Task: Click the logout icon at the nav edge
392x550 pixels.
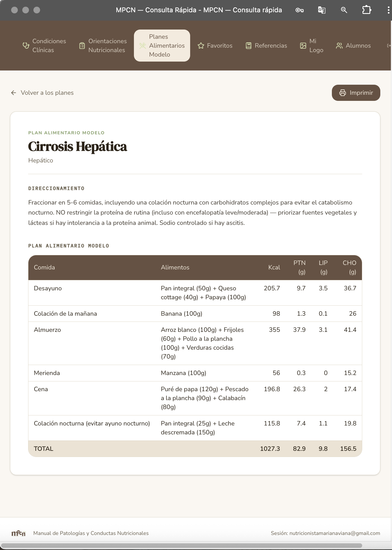Action: [x=389, y=46]
